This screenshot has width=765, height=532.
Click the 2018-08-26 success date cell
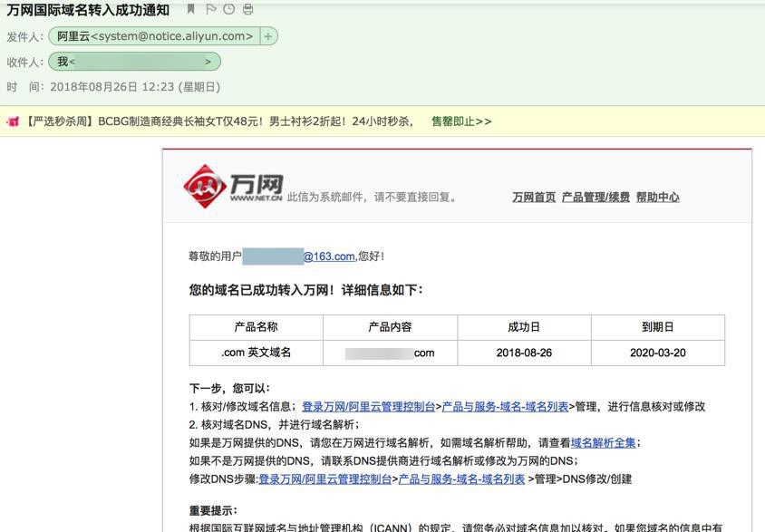[524, 353]
